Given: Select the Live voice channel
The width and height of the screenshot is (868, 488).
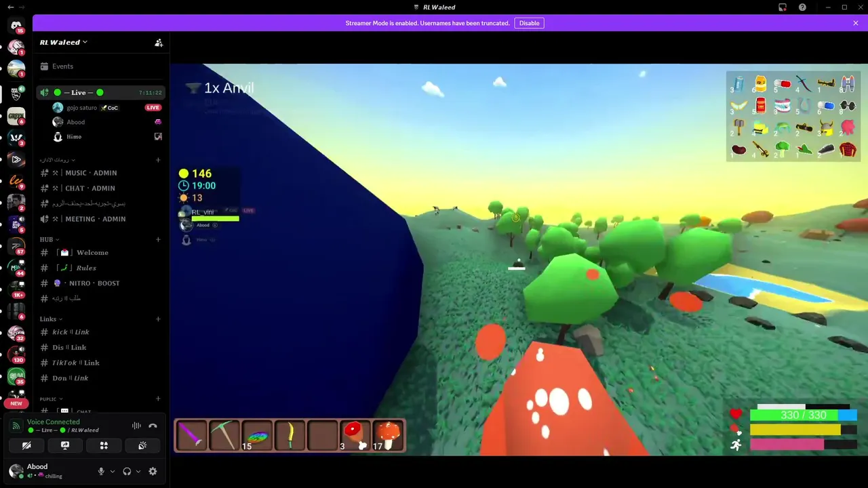Looking at the screenshot, I should point(100,92).
